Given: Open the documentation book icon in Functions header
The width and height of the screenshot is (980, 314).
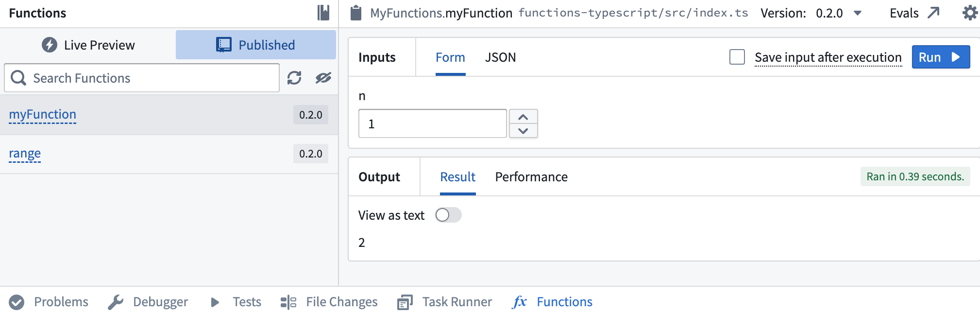Looking at the screenshot, I should point(323,13).
